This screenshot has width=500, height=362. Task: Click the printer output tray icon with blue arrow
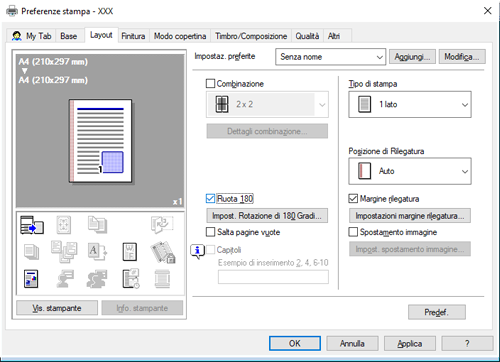32,225
